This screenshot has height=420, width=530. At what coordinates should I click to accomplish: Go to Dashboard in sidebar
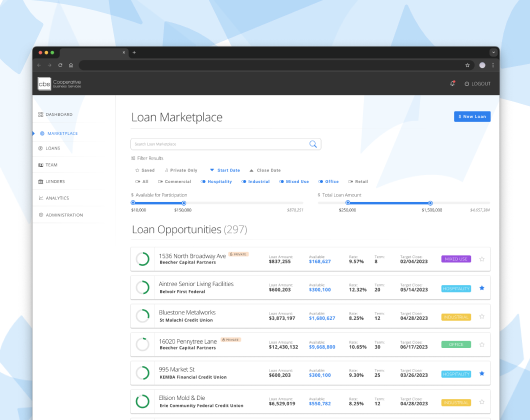tap(55, 115)
